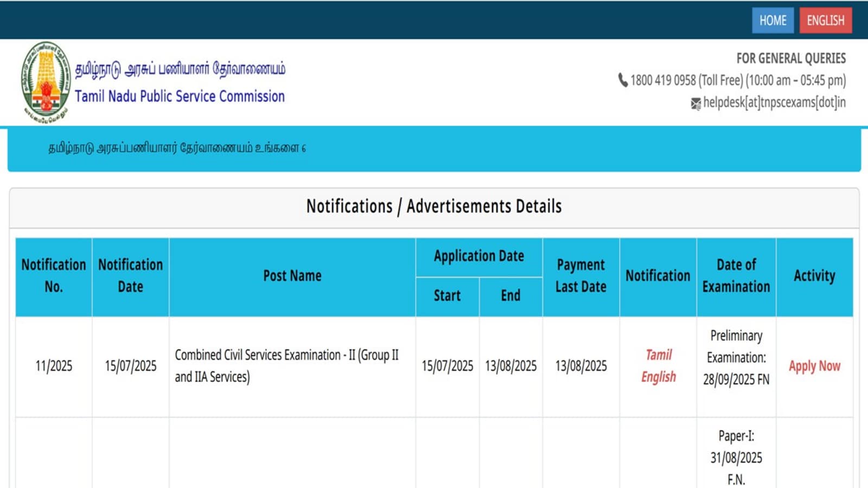Screen dimensions: 868x488
Task: Go to the HOME page button
Action: click(773, 21)
